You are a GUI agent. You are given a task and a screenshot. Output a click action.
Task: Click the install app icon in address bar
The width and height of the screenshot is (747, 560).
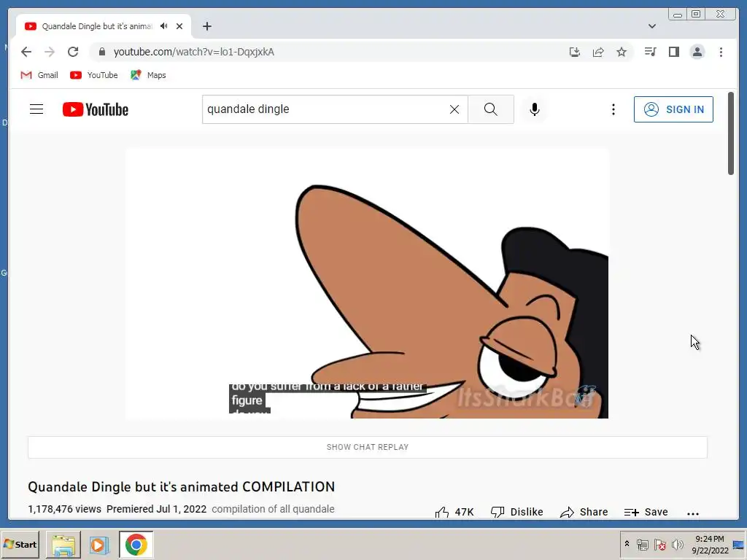pos(575,52)
